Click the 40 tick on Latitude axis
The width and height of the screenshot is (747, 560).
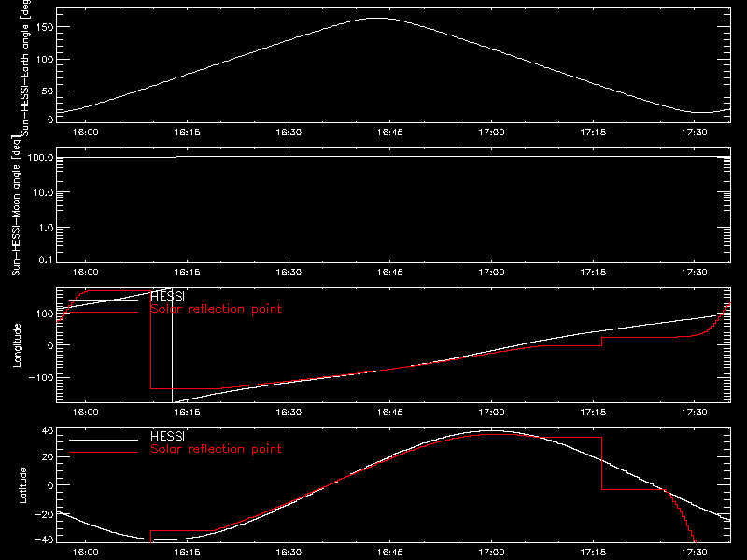coord(49,431)
